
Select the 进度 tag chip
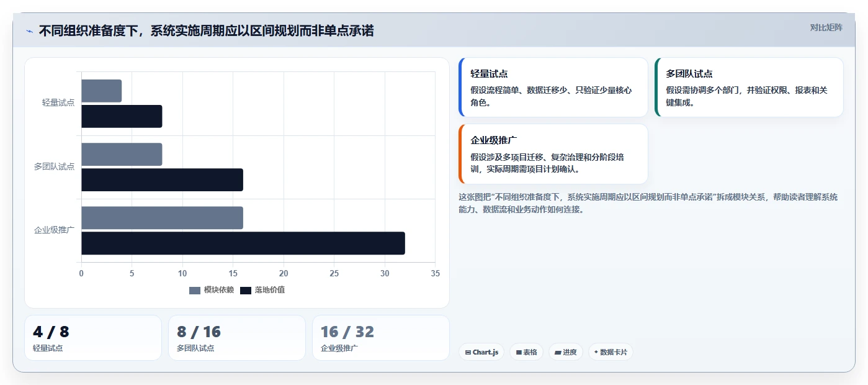click(566, 352)
